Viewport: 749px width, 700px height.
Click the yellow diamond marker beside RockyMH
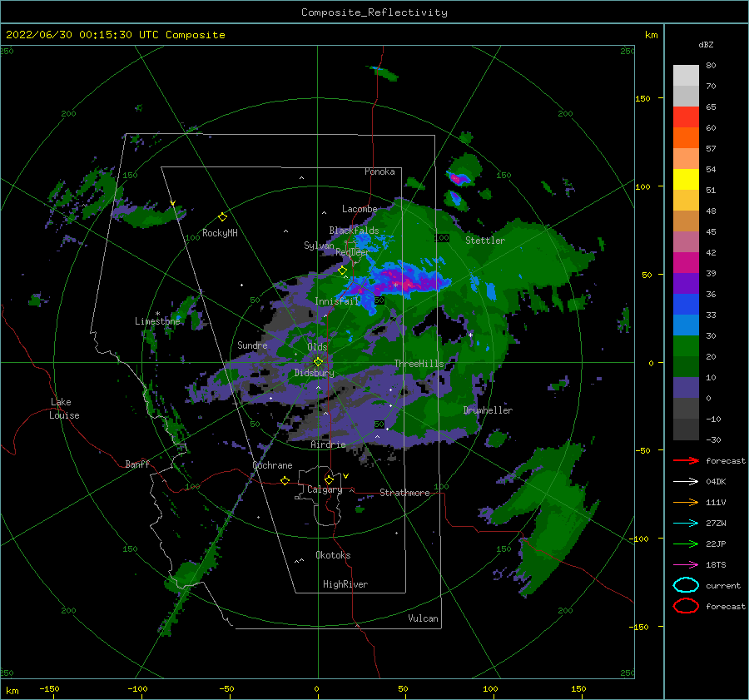coord(222,217)
